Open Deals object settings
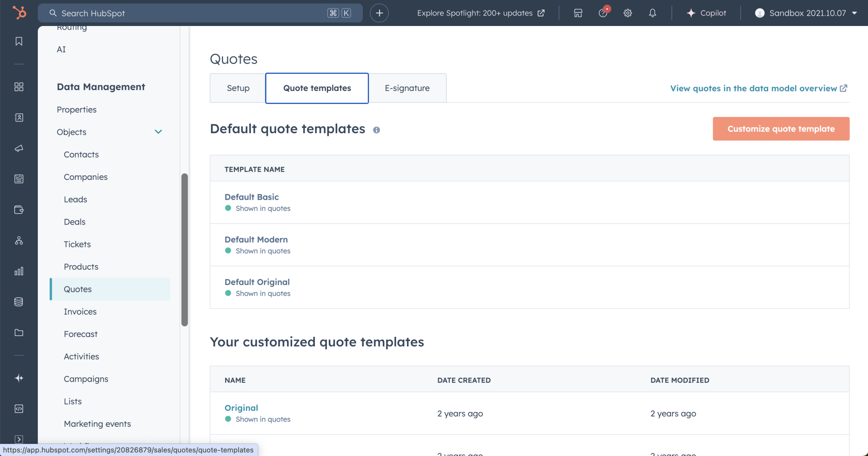 tap(74, 222)
